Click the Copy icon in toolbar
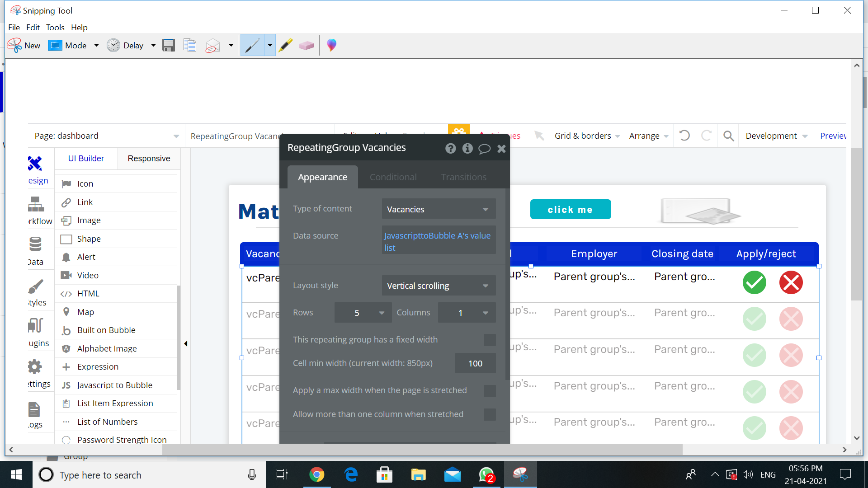This screenshot has width=868, height=488. pos(190,45)
